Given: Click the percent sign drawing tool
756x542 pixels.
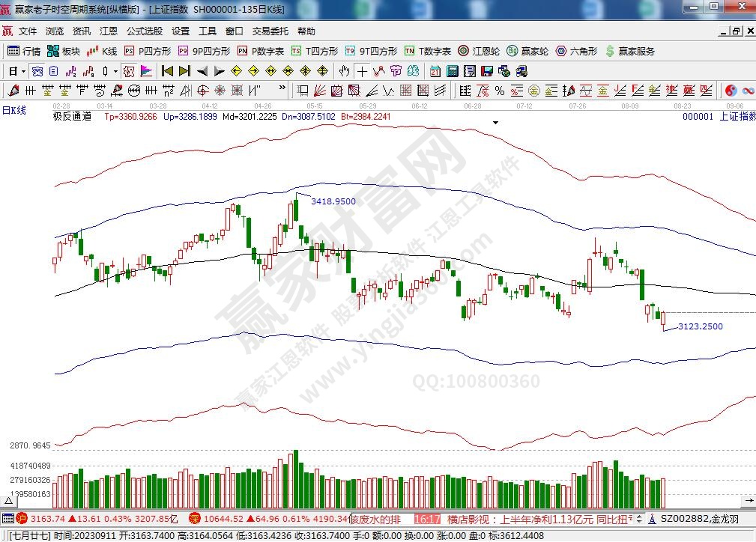Looking at the screenshot, I should tap(499, 91).
